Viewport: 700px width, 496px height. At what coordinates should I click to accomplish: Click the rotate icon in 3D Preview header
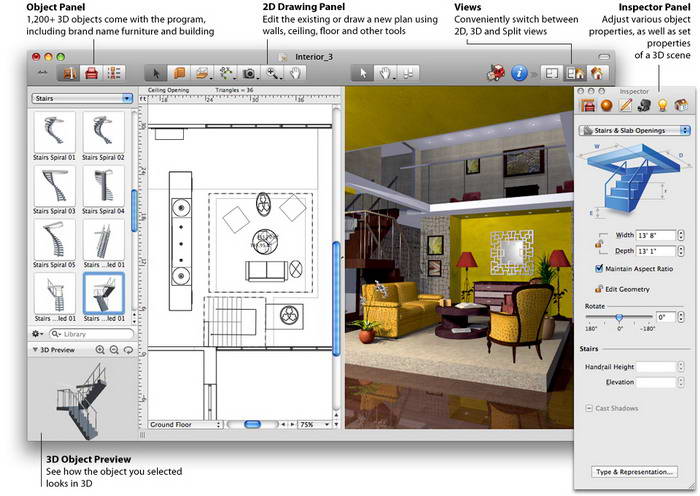point(129,350)
